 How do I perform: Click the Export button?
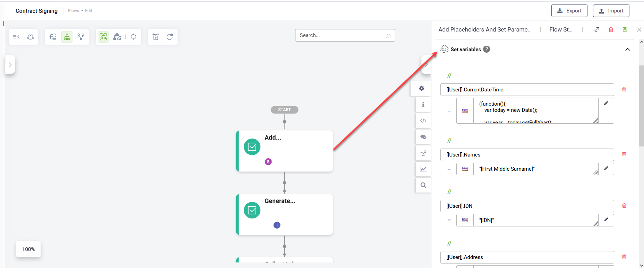click(569, 11)
